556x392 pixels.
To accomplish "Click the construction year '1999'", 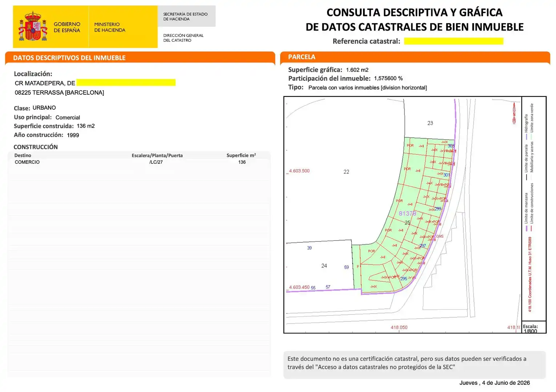I will [73, 135].
